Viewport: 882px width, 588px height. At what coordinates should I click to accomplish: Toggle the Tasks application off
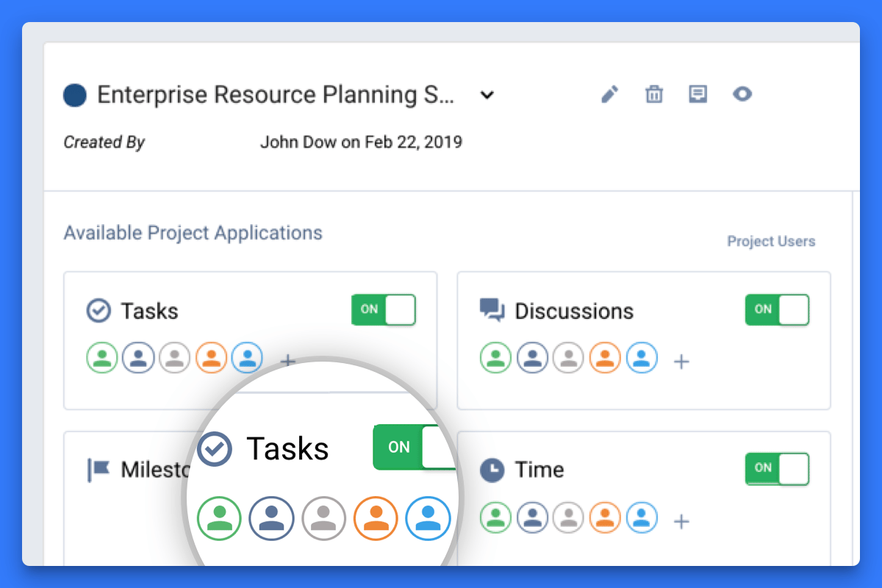tap(383, 309)
